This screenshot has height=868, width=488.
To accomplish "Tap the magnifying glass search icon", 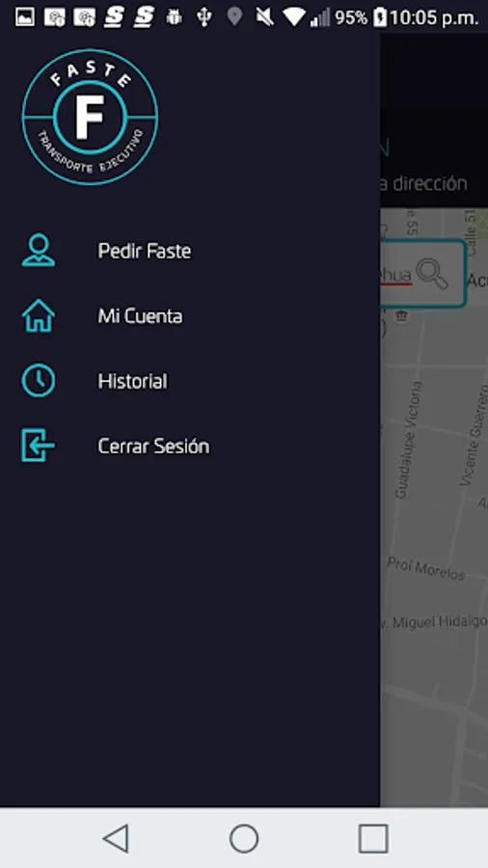I will pos(432,274).
